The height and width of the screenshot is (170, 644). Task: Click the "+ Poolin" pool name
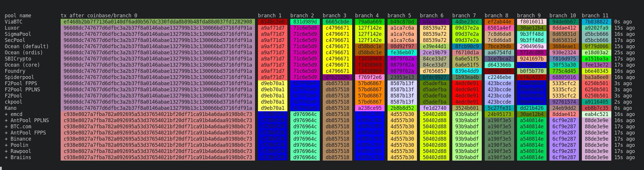click(16, 145)
